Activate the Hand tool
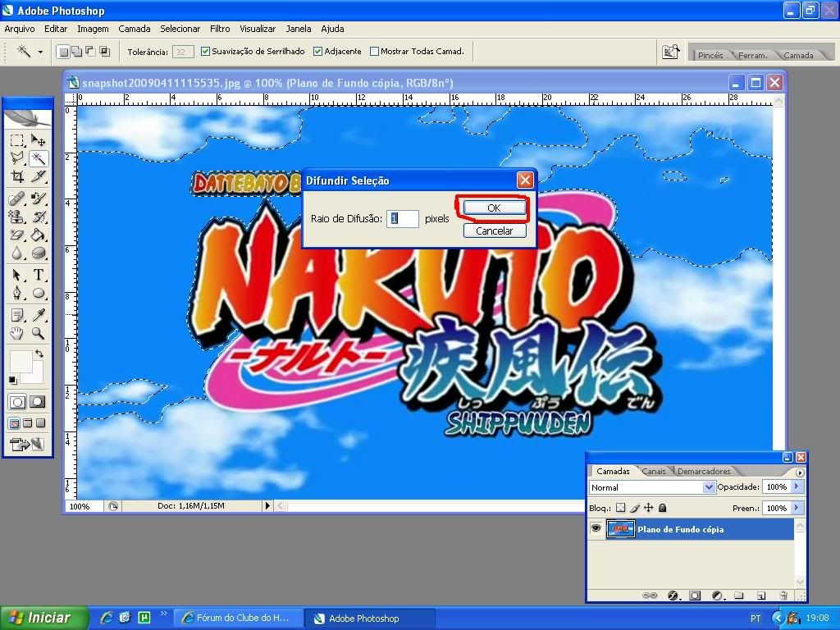840x630 pixels. point(16,333)
